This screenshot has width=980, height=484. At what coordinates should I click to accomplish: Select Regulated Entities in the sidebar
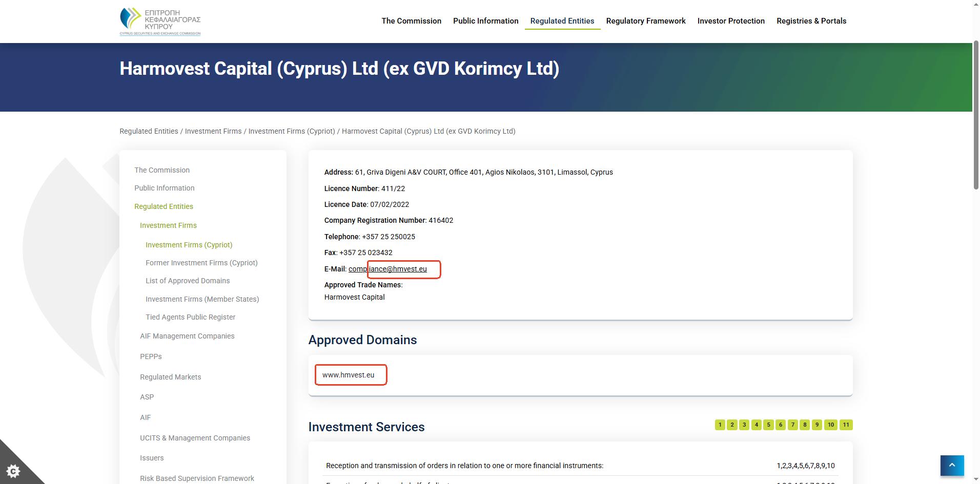[164, 206]
